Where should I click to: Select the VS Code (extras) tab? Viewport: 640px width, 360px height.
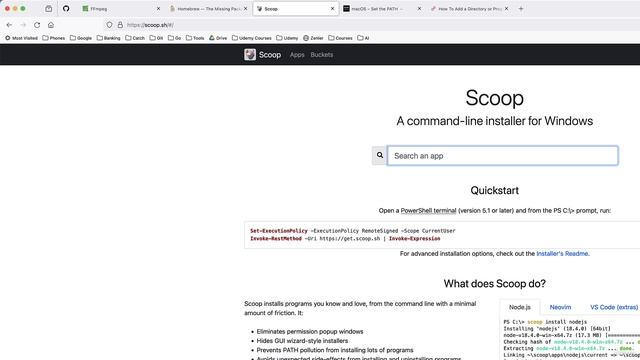pos(614,307)
